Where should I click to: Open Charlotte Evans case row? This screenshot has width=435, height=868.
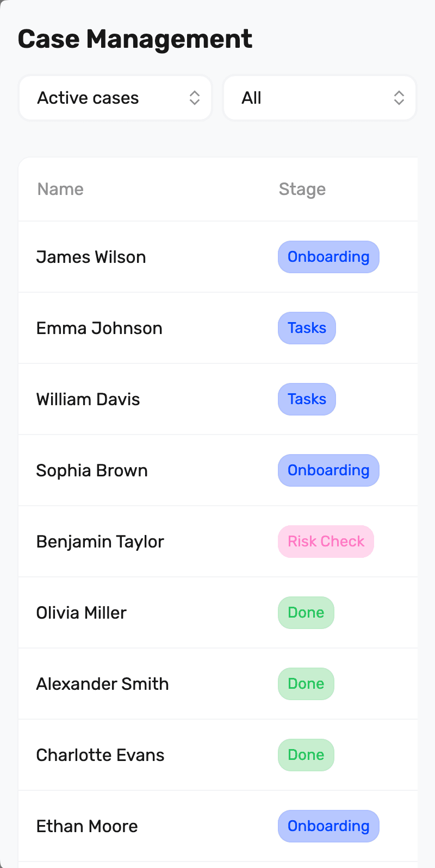[100, 755]
